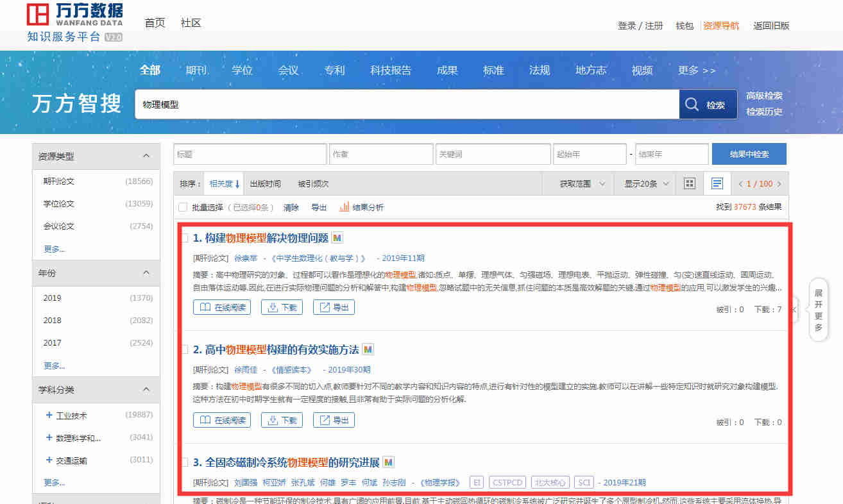Expand 工业技术 plus icon
Screen dimensions: 843x504
[x=49, y=416]
